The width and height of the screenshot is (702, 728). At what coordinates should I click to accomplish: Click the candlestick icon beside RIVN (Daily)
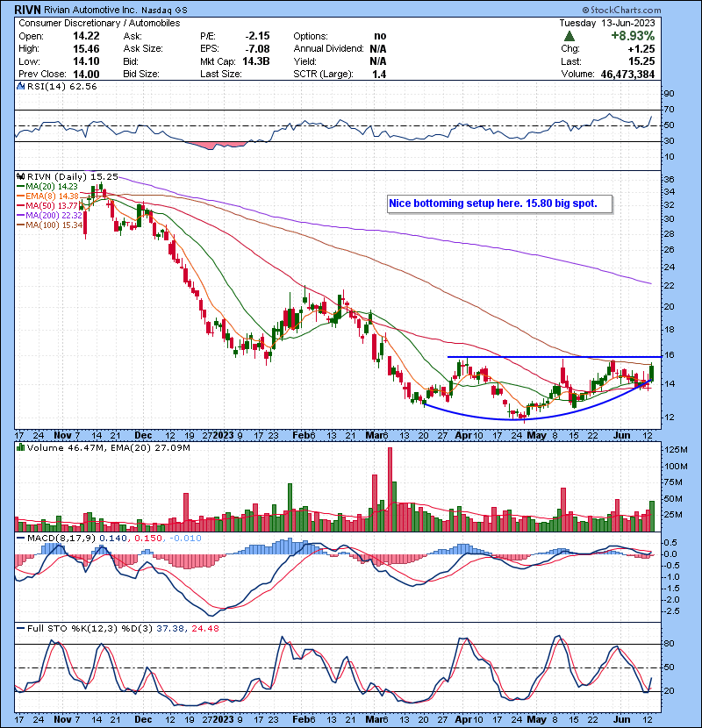(20, 176)
